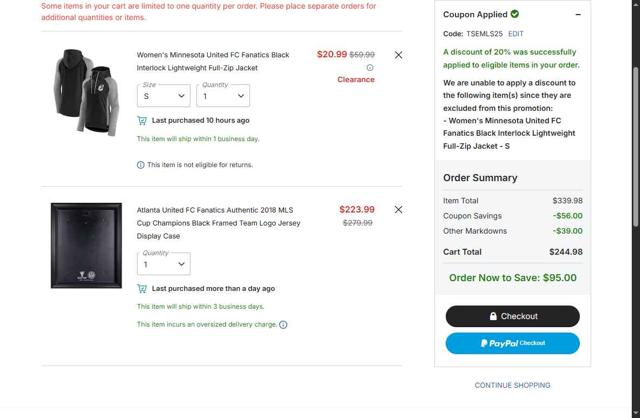
Task: Open the jacket Quantity dropdown
Action: coord(223,96)
